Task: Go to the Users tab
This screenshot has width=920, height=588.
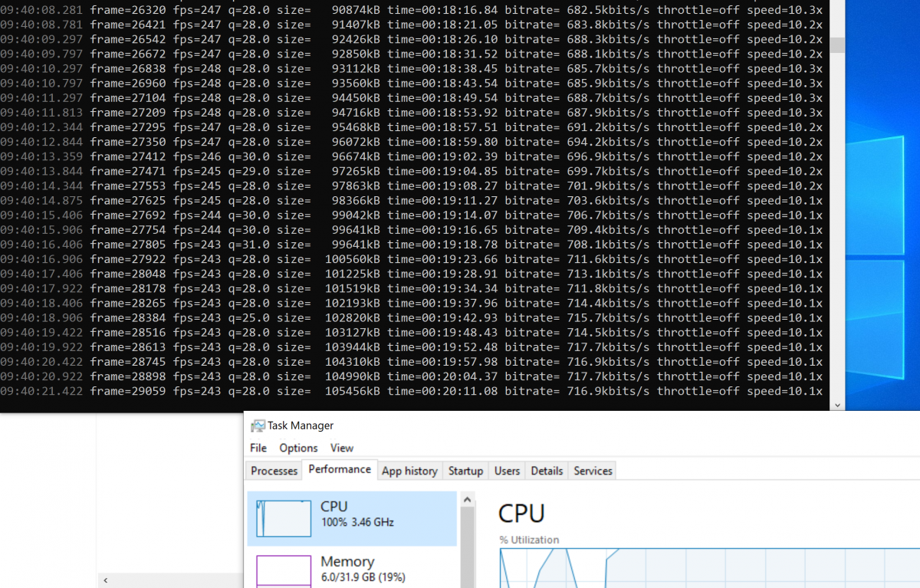Action: pos(507,471)
